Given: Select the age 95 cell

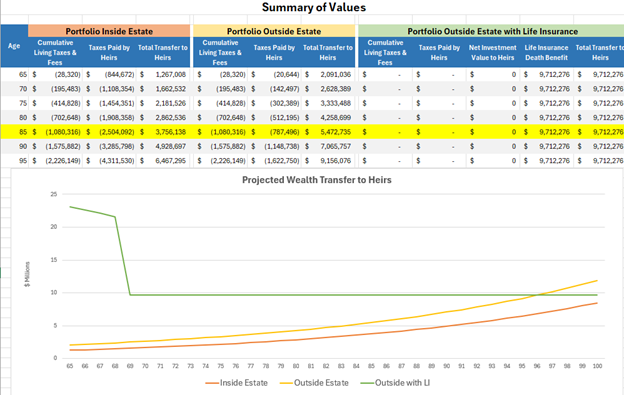Looking at the screenshot, I should (15, 161).
